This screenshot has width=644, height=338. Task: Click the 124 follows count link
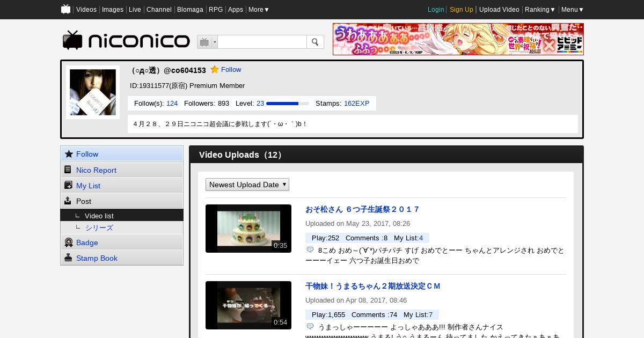[172, 103]
